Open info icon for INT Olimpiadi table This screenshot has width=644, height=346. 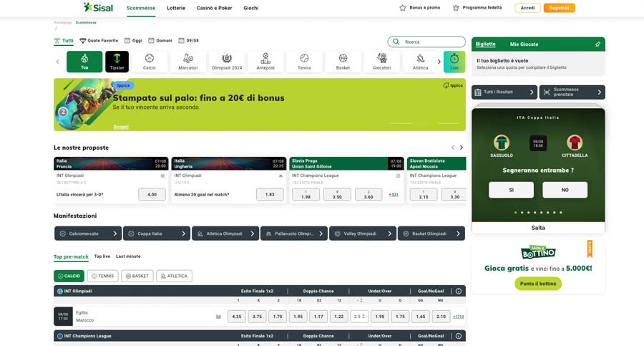point(459,291)
